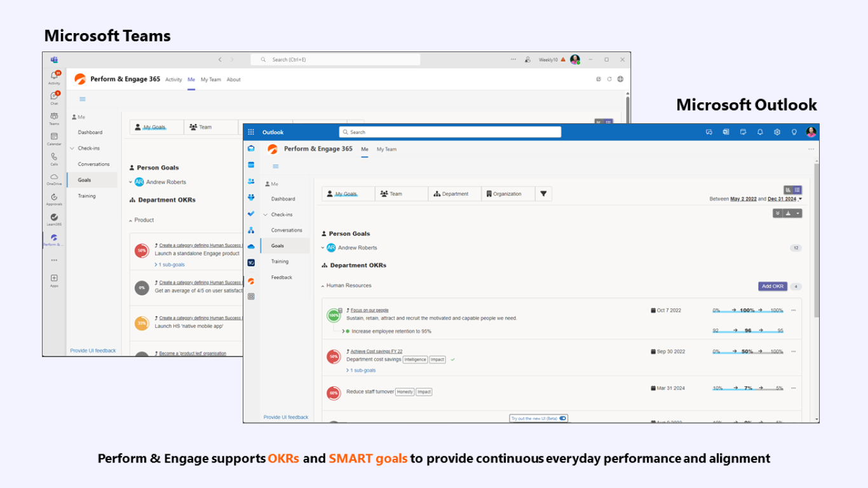Open the Outlook app launcher grid icon
This screenshot has height=488, width=868.
[x=251, y=132]
